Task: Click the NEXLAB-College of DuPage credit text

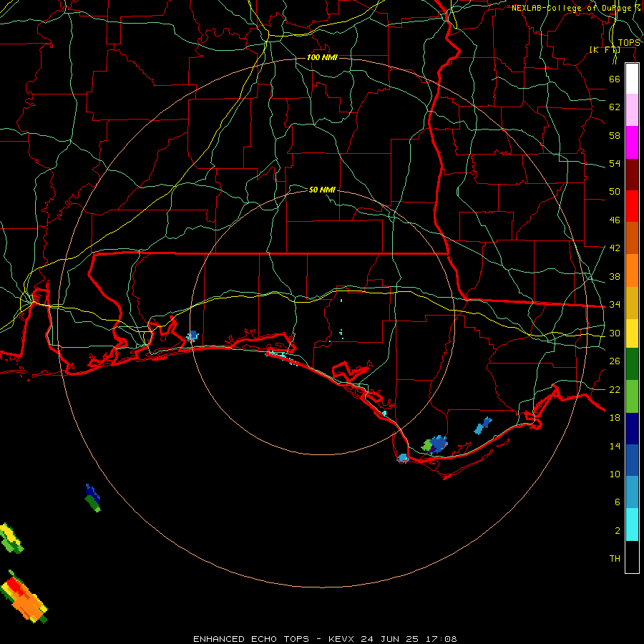Action: (x=576, y=8)
